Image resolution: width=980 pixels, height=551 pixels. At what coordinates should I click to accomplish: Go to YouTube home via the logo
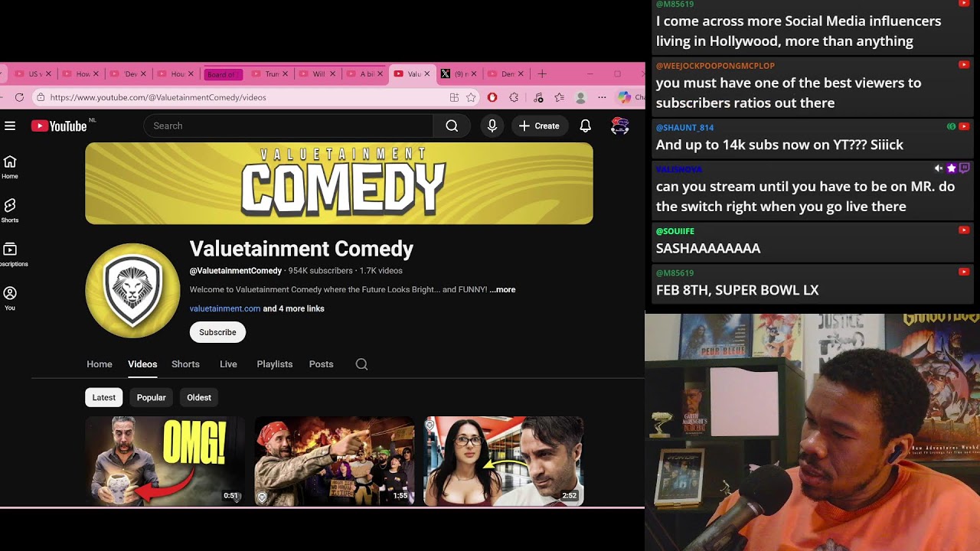(x=59, y=126)
